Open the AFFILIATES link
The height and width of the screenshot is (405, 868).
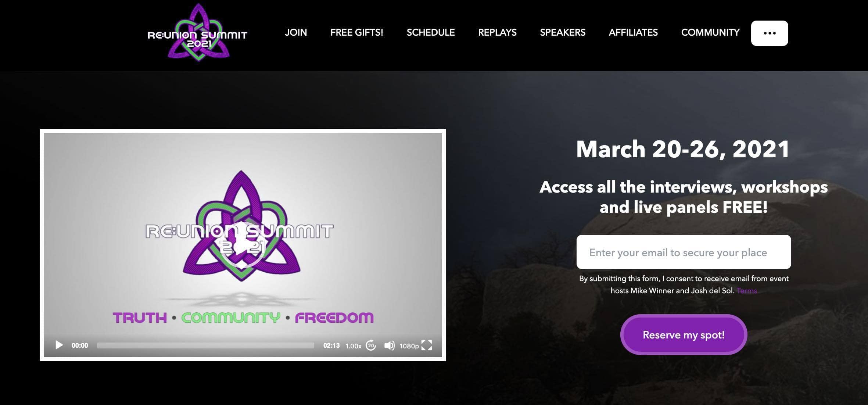pyautogui.click(x=633, y=32)
